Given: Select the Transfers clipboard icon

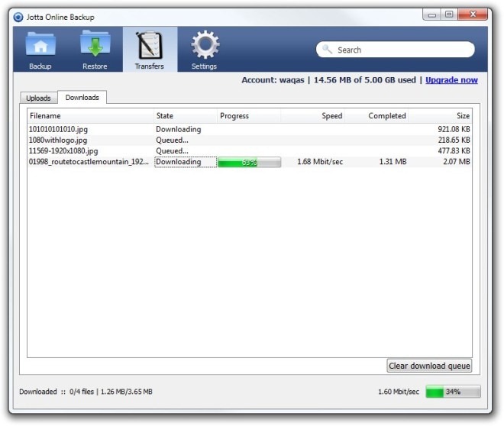Looking at the screenshot, I should click(150, 46).
